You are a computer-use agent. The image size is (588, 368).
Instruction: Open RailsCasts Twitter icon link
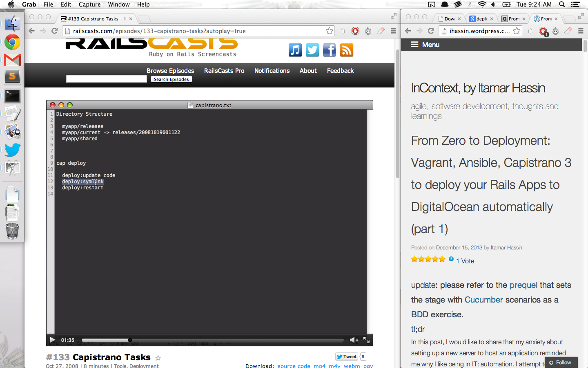tap(312, 50)
